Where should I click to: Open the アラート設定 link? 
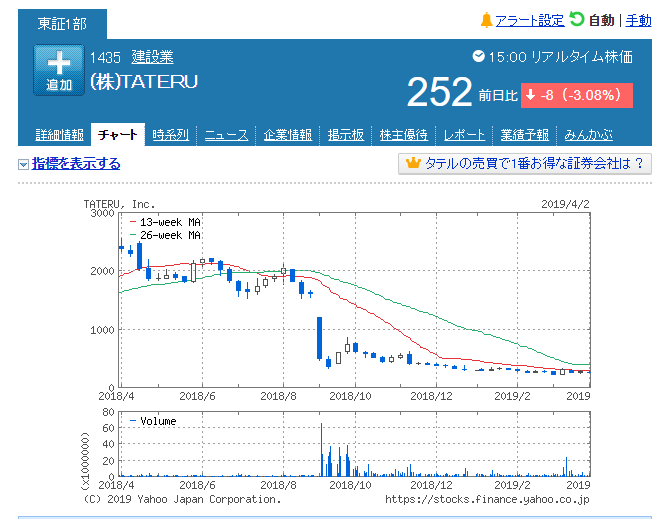(x=530, y=20)
